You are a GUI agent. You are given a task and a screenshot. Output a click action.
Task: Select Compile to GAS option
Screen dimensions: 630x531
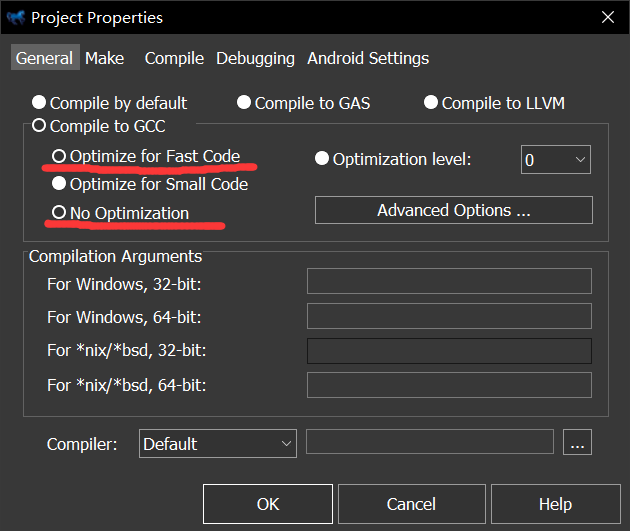[303, 103]
